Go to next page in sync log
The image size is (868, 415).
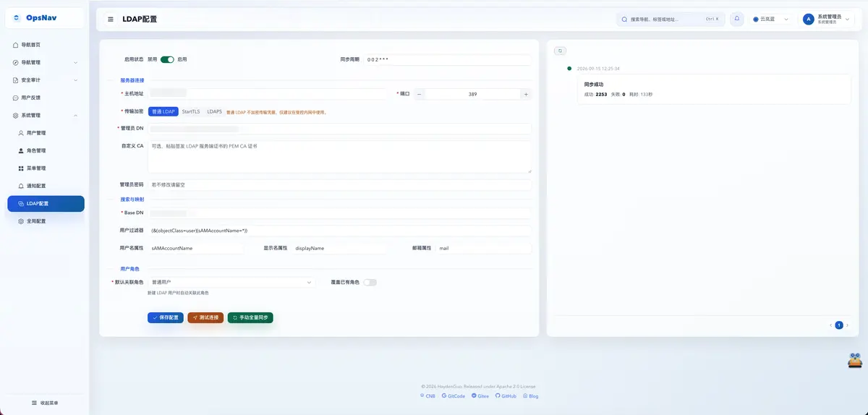coord(847,325)
